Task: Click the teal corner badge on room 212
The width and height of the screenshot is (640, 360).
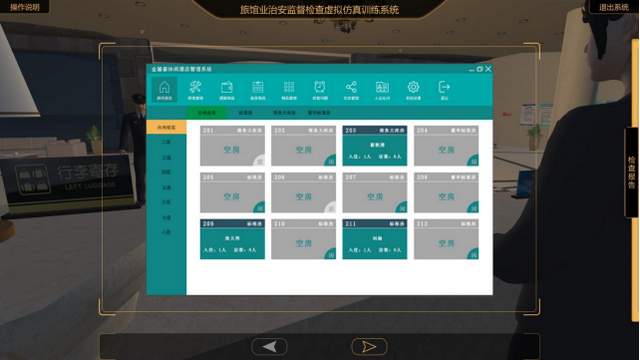Action: [x=473, y=254]
